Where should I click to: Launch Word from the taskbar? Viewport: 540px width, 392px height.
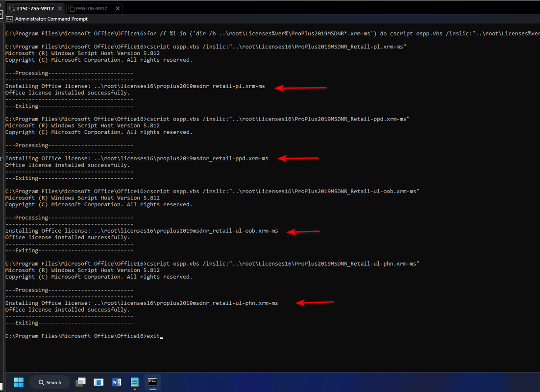pyautogui.click(x=117, y=382)
